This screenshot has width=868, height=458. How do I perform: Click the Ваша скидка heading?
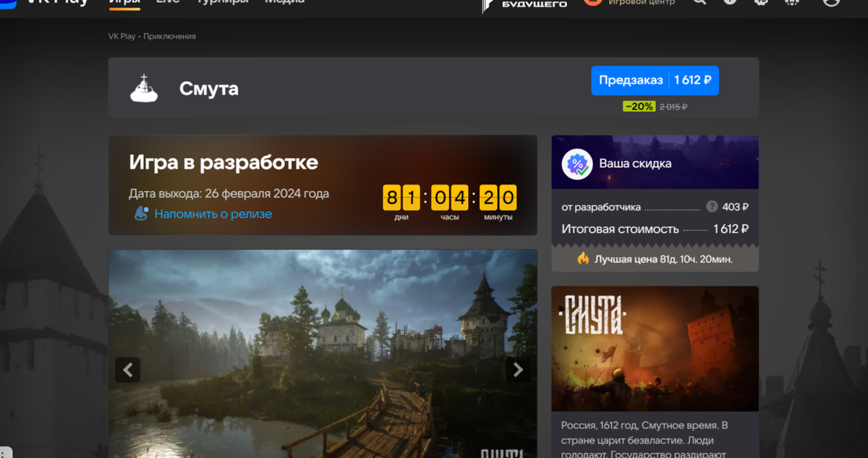[635, 164]
